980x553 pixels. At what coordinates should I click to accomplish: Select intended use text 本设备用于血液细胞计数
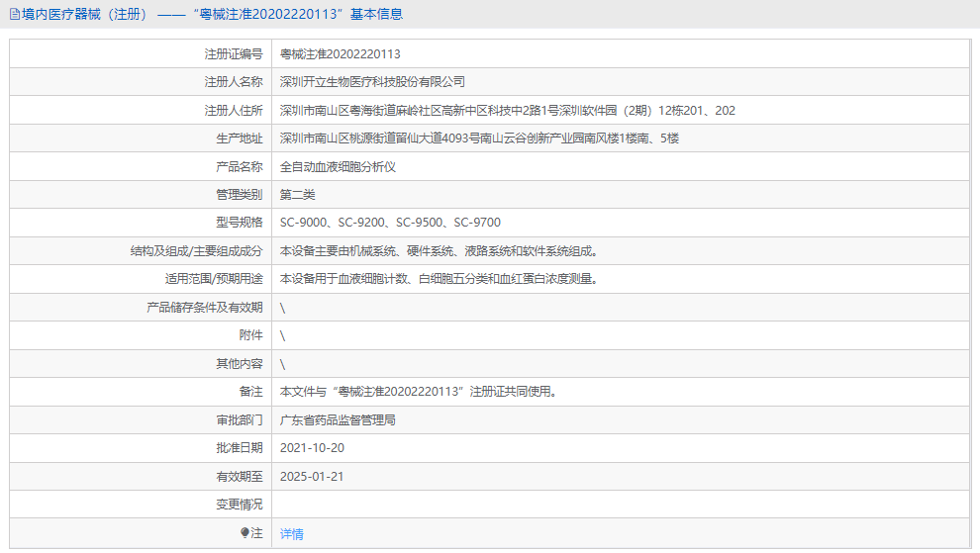coord(441,279)
